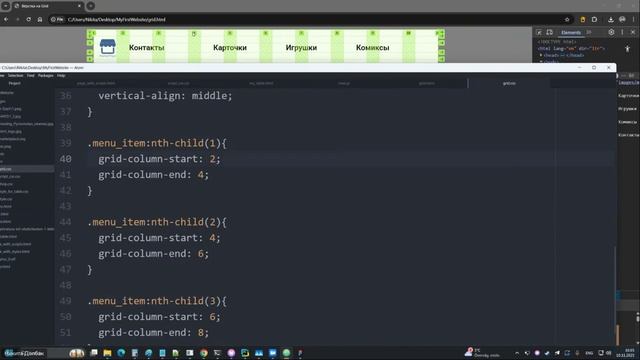Open the browser home page icon
The image size is (640, 360).
point(40,19)
